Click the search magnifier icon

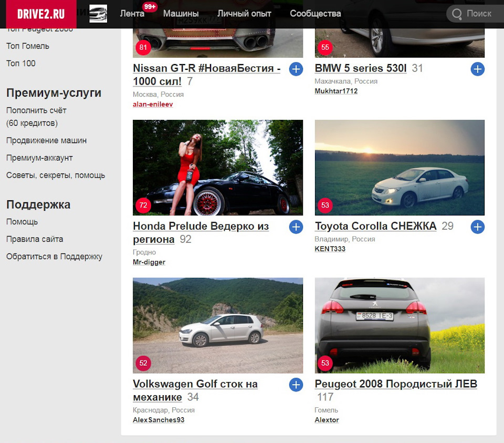(x=457, y=14)
